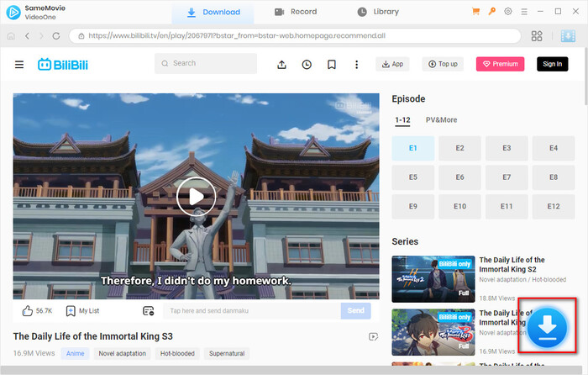
Task: Click the orange key register icon
Action: (491, 11)
